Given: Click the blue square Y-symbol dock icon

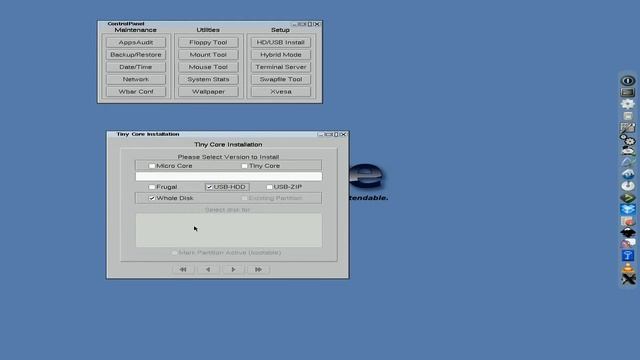Looking at the screenshot, I should (x=628, y=256).
